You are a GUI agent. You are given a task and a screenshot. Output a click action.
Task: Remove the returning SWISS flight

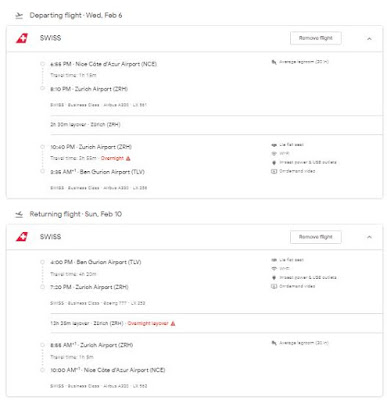tap(316, 237)
